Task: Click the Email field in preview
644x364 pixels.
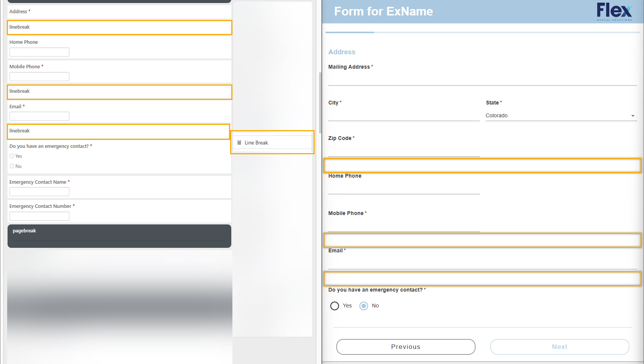Action: click(482, 263)
